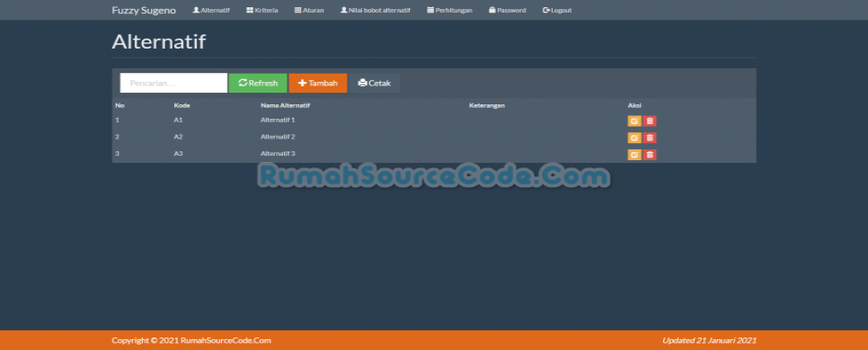Select the Kode column header
Viewport: 868px width, 350px height.
click(182, 105)
